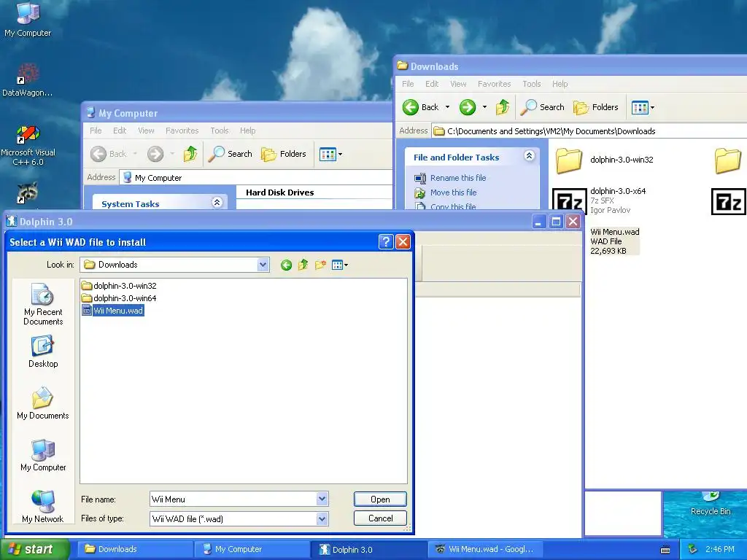Viewport: 747px width, 560px height.
Task: Open Forward history dropdown in Downloads window
Action: 484,107
